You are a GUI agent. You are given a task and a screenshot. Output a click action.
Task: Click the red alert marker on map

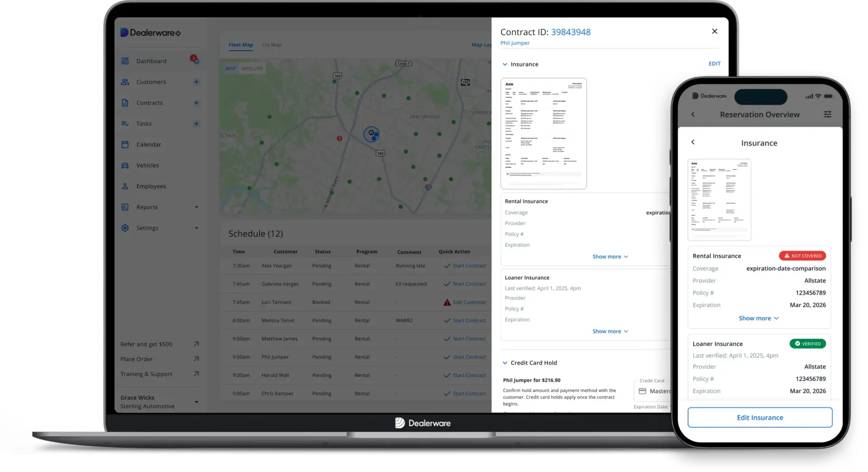tap(340, 138)
